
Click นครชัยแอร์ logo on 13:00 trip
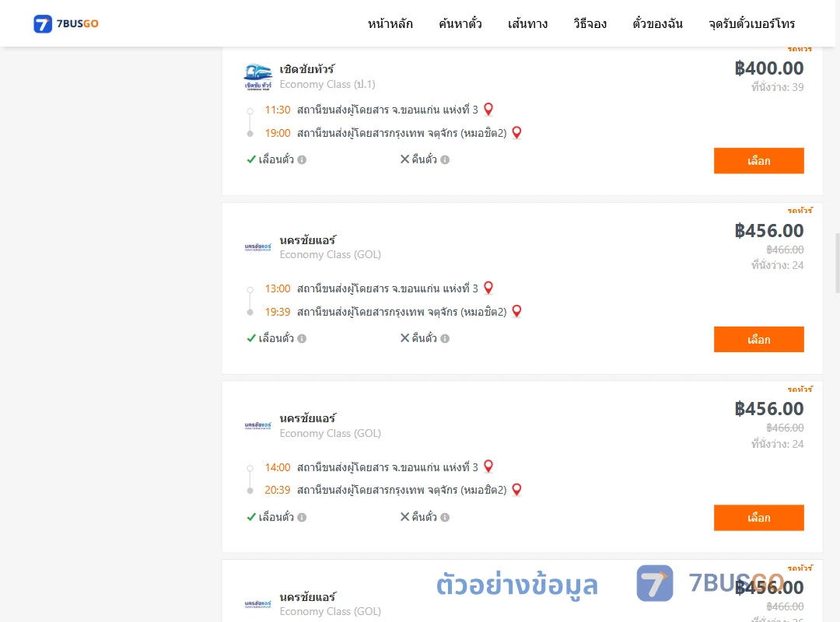pos(257,247)
